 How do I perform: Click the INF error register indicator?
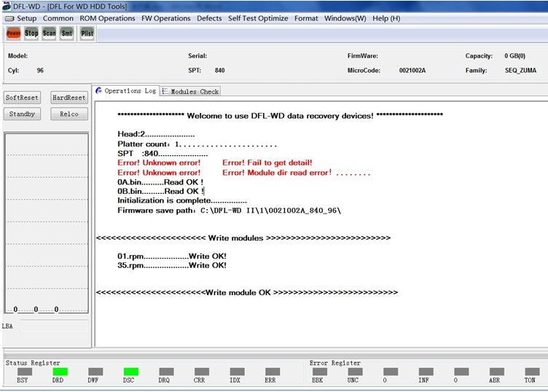tap(426, 372)
